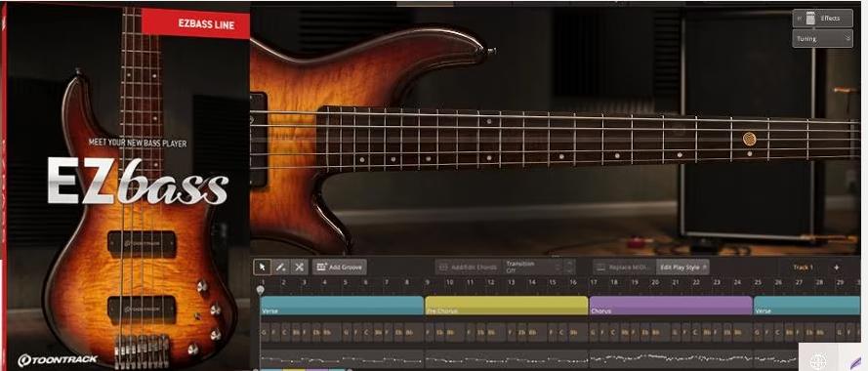This screenshot has height=371, width=868.
Task: Click the timeline playhead marker
Action: tap(260, 289)
